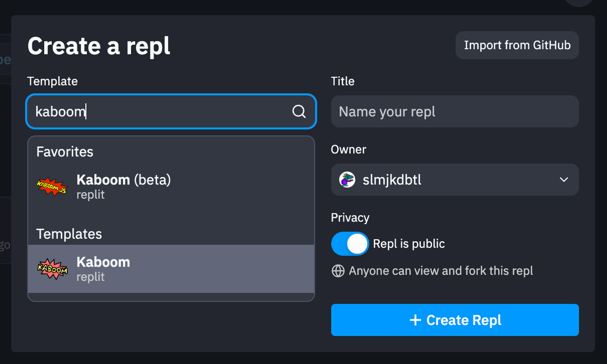607x364 pixels.
Task: Click the globe icon beside the privacy description
Action: tap(338, 271)
